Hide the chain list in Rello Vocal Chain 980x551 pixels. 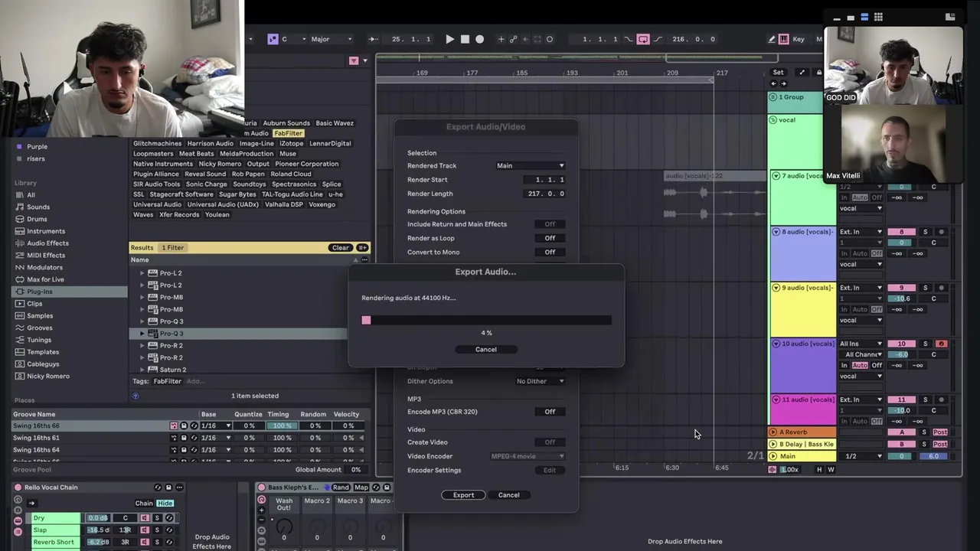(165, 504)
